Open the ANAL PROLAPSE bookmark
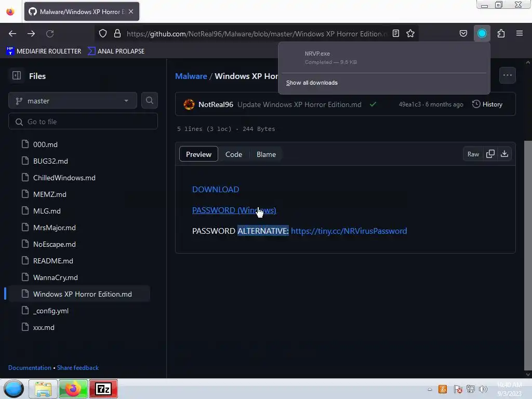Screen dimensions: 532x399 116,51
